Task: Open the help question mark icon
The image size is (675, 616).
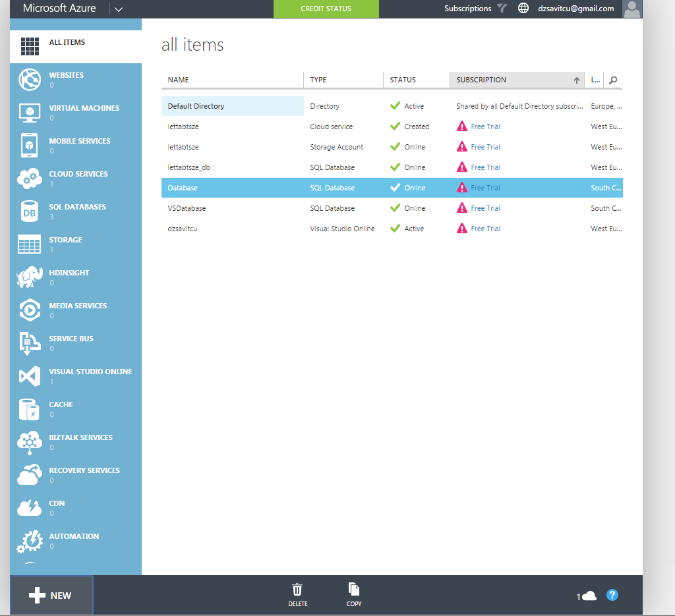Action: [612, 595]
